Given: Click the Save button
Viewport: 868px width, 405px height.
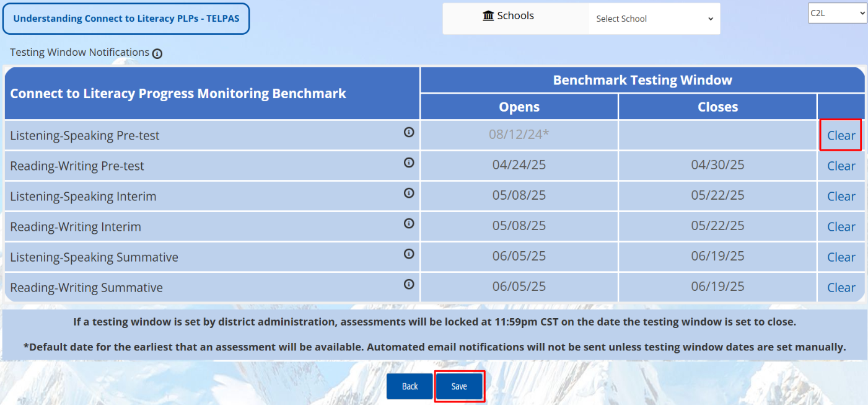Looking at the screenshot, I should coord(459,386).
